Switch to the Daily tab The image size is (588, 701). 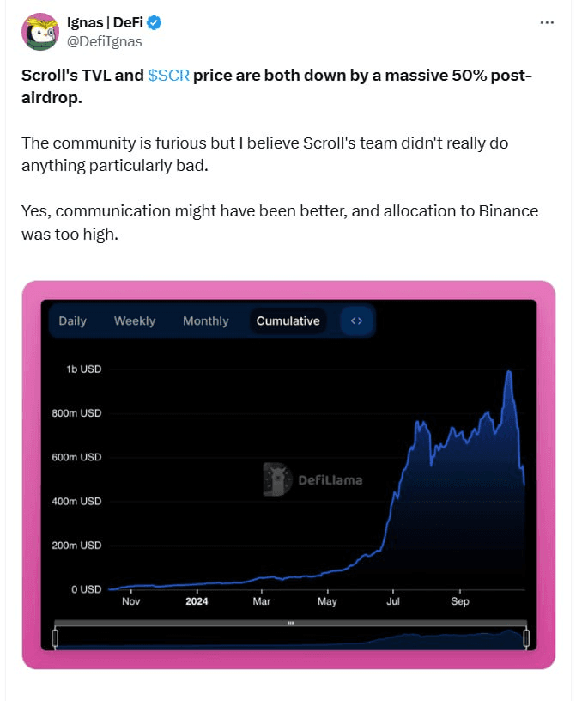72,320
